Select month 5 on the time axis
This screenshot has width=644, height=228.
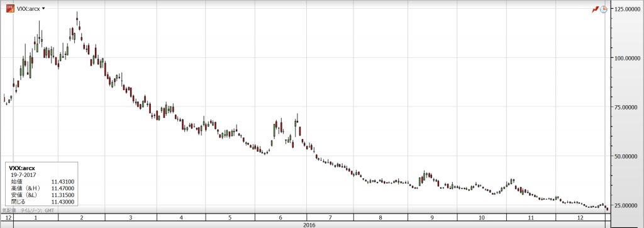230,217
